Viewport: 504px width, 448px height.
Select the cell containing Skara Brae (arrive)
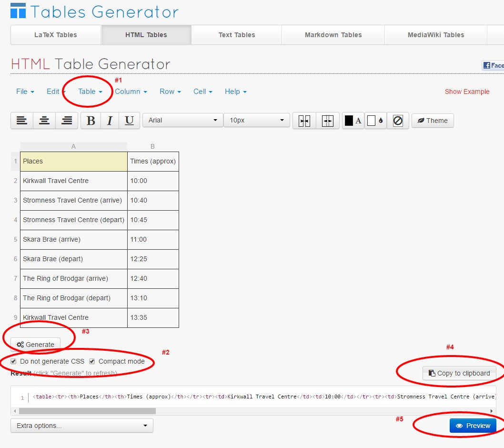tap(73, 239)
